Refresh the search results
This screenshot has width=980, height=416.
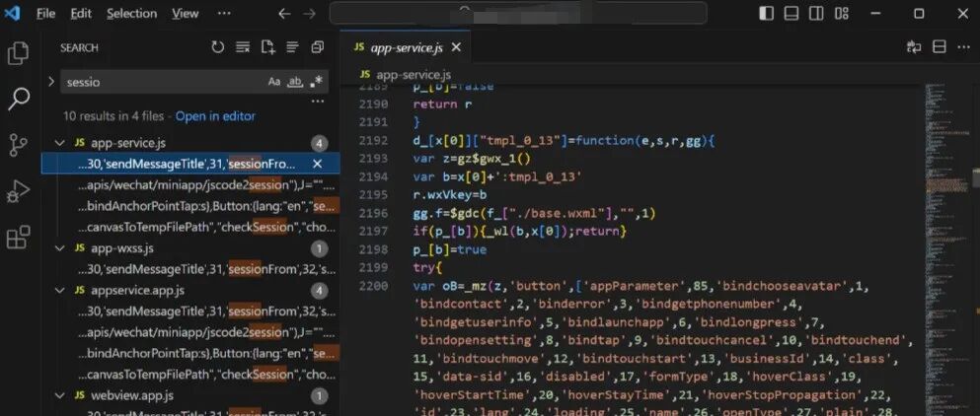click(217, 47)
